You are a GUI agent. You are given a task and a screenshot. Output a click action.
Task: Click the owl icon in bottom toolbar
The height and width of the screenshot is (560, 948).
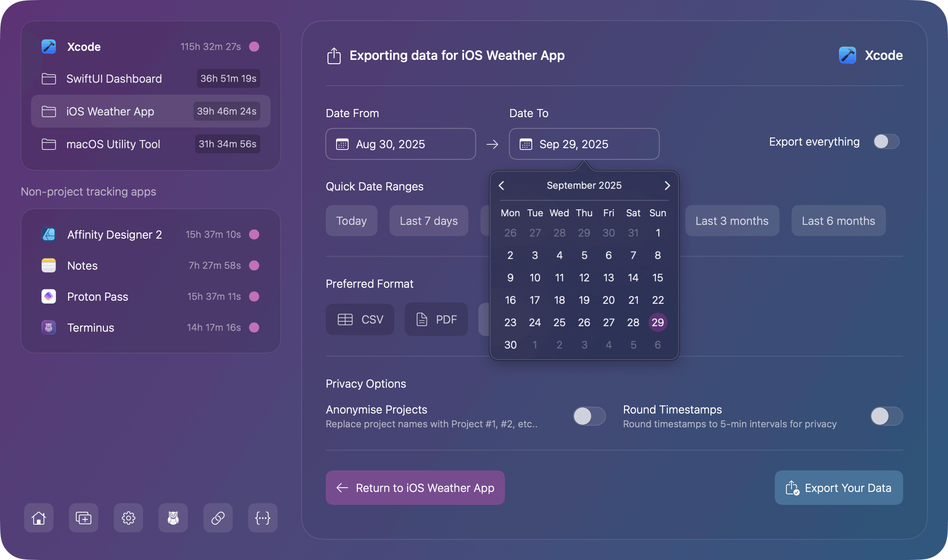(x=173, y=518)
